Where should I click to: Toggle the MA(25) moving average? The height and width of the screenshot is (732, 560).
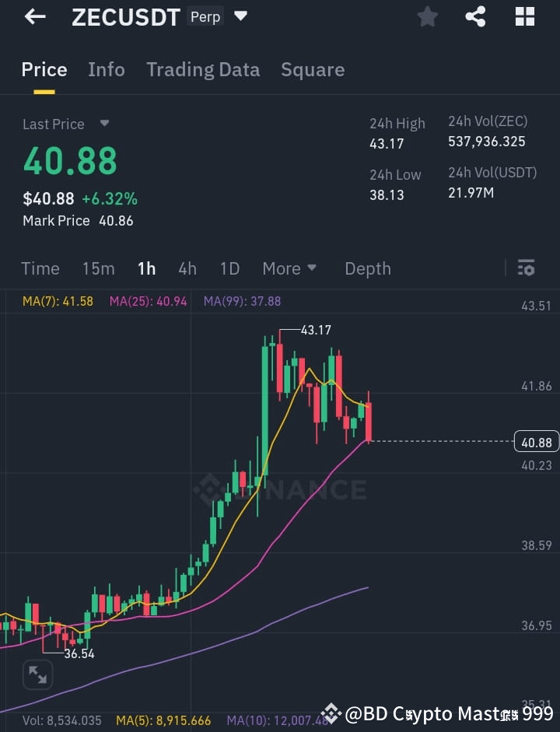[148, 300]
